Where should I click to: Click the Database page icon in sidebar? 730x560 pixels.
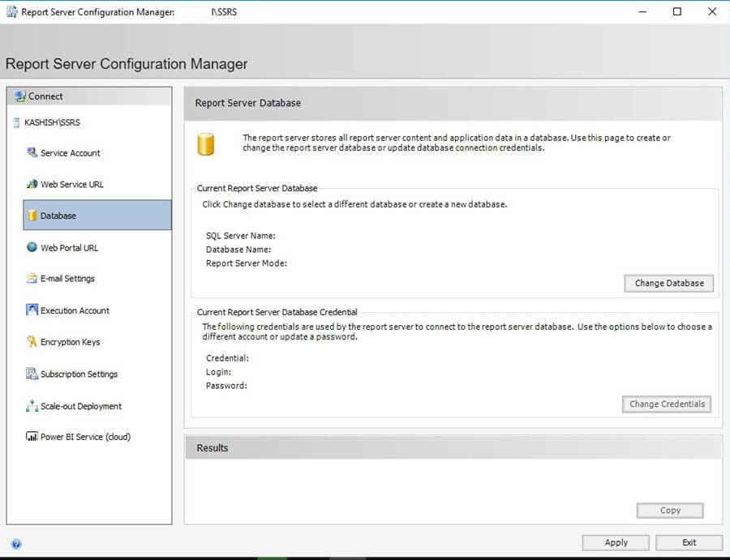pos(31,216)
